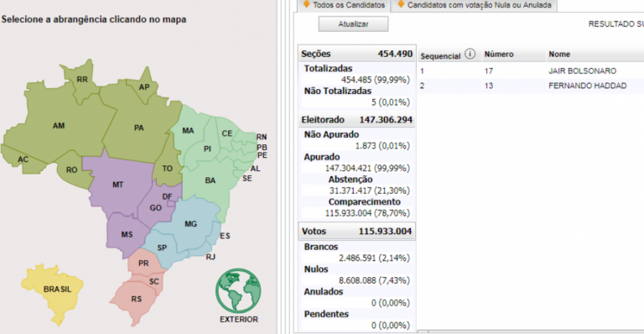Switch to Candidatos com votação Nula ou Anulada tab

click(x=474, y=5)
